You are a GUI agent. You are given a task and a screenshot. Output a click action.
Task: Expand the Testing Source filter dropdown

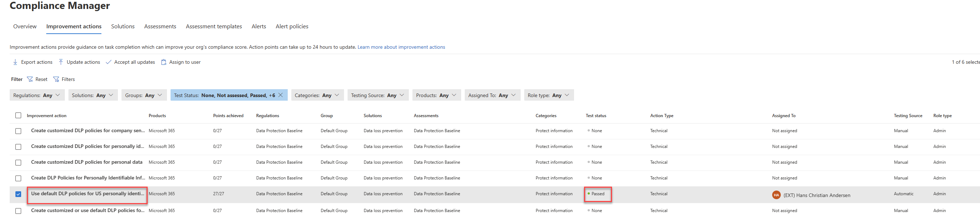click(x=378, y=95)
